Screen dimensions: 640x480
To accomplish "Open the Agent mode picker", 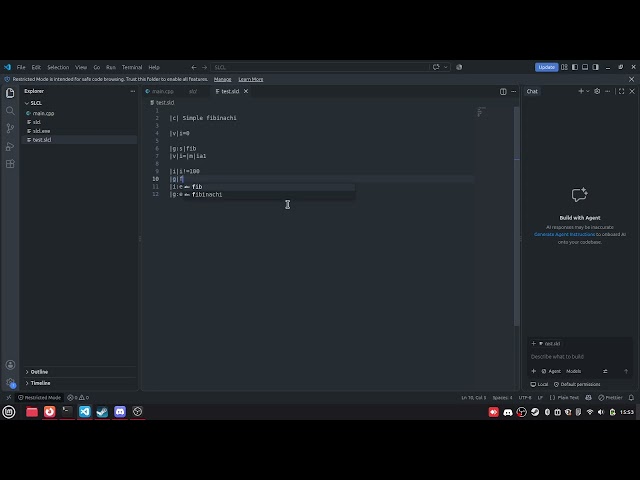I will [551, 371].
